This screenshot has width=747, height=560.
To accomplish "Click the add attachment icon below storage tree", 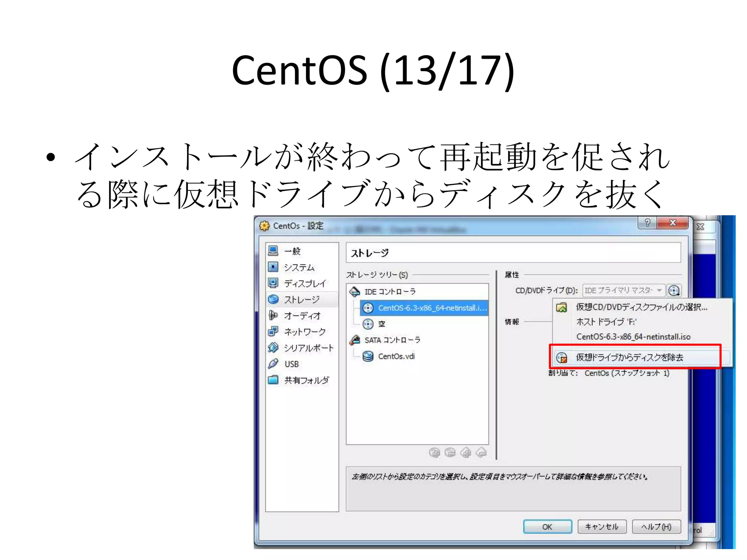I will (x=466, y=452).
